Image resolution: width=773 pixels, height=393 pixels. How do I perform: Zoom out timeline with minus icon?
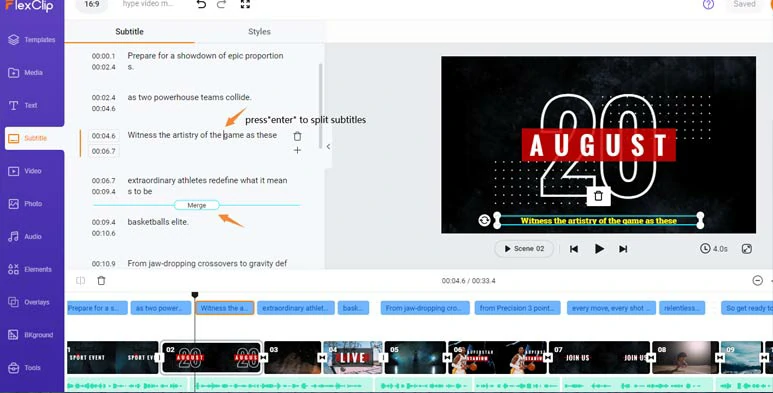(758, 281)
